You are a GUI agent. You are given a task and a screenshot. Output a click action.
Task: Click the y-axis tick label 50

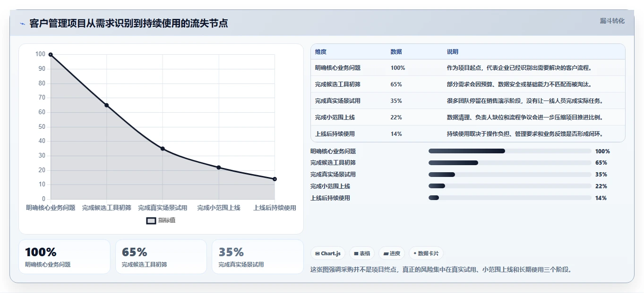click(x=42, y=127)
